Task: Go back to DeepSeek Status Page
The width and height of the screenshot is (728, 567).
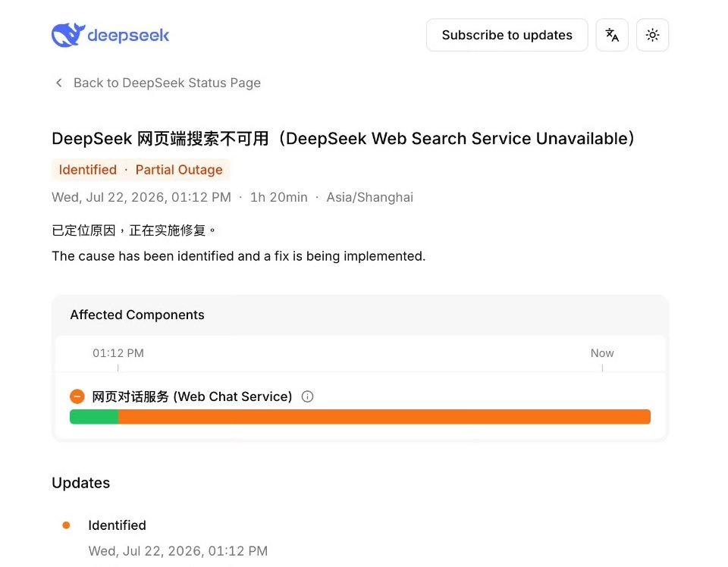Action: coord(167,83)
